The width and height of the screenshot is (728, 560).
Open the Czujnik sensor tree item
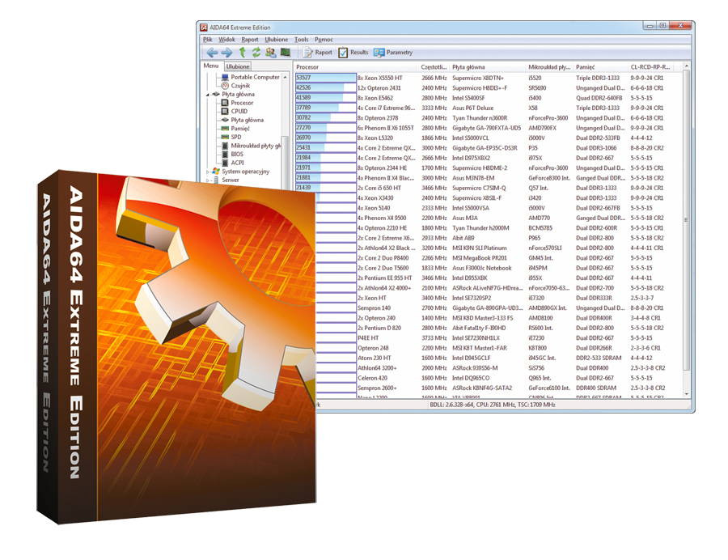tap(239, 86)
